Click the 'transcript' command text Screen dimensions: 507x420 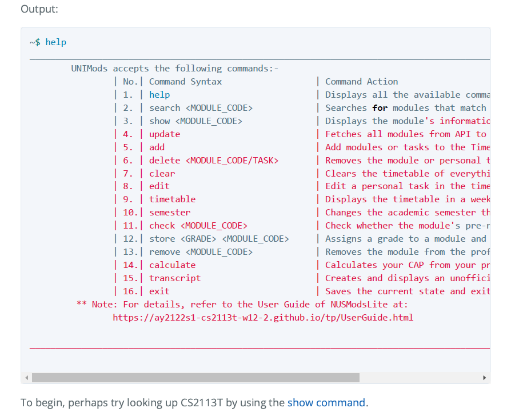[175, 278]
